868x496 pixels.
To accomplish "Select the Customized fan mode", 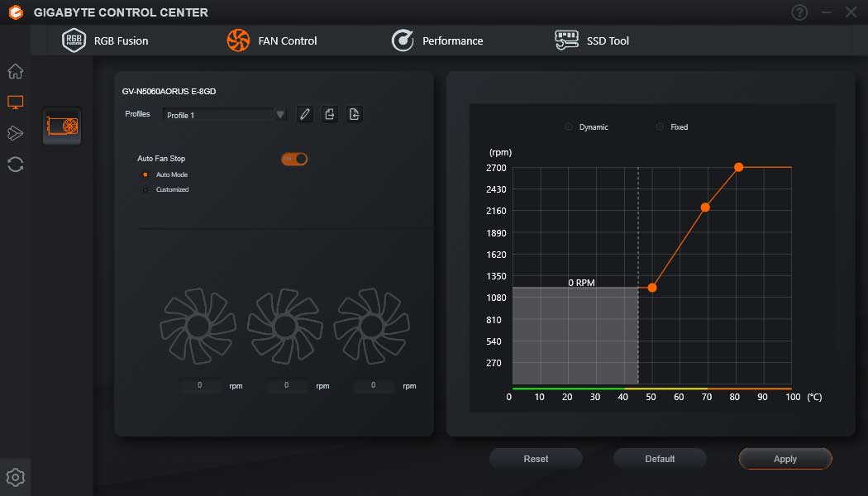I will coord(145,188).
